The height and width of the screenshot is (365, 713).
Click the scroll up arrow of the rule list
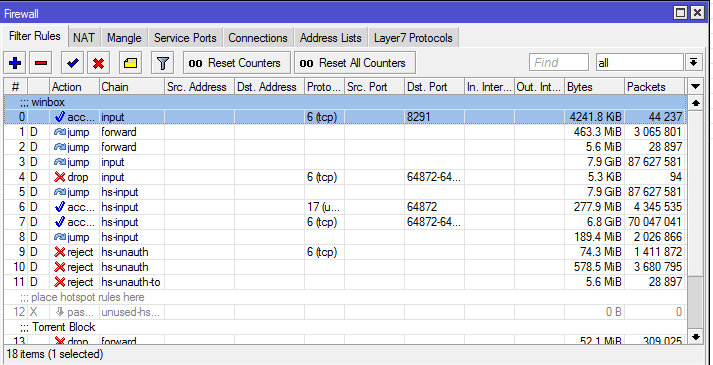(695, 103)
